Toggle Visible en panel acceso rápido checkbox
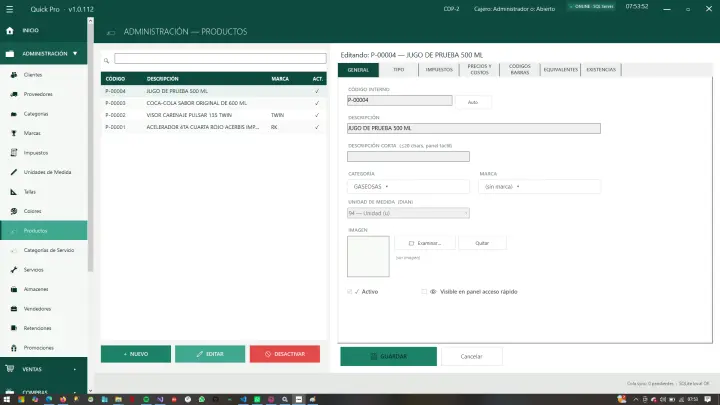 point(424,292)
